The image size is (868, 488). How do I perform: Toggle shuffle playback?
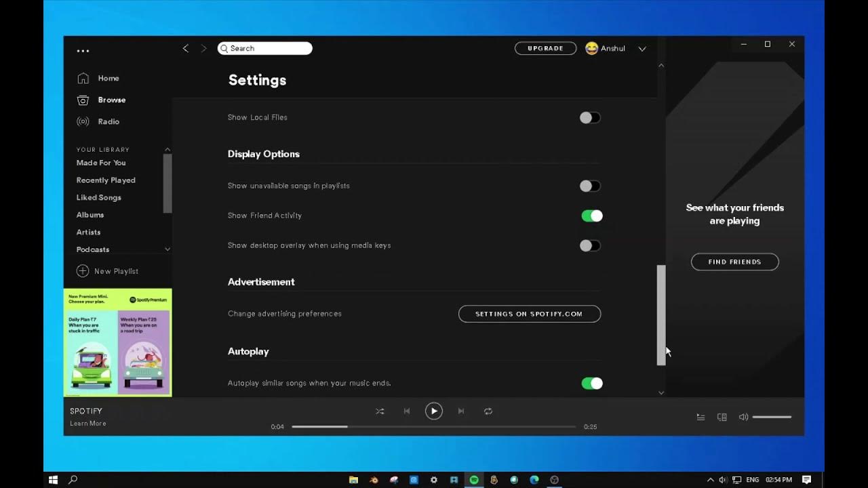coord(380,411)
